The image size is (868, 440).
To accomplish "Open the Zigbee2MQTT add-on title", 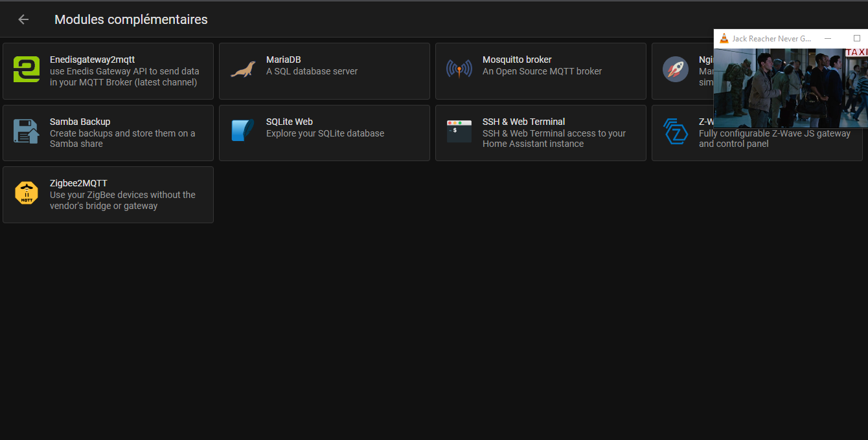I will coord(78,183).
